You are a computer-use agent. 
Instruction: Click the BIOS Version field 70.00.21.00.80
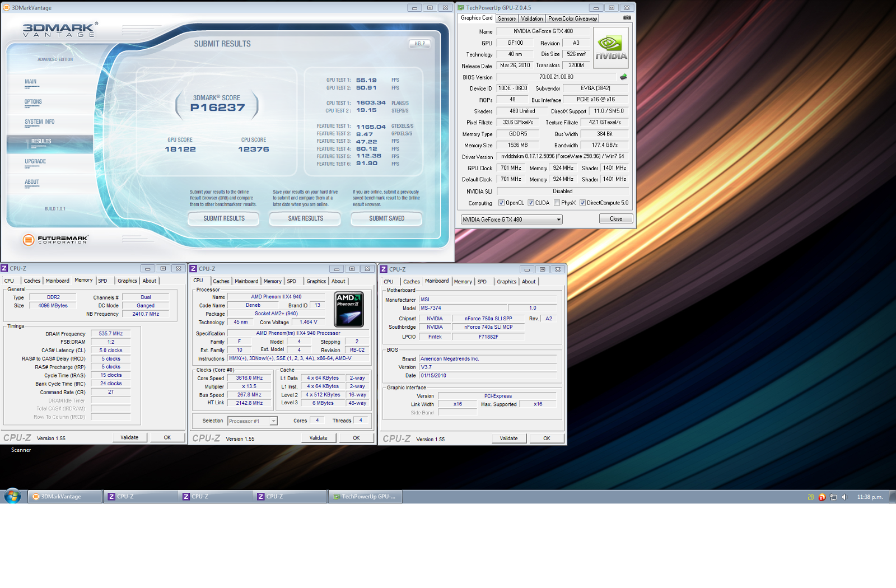(x=556, y=77)
